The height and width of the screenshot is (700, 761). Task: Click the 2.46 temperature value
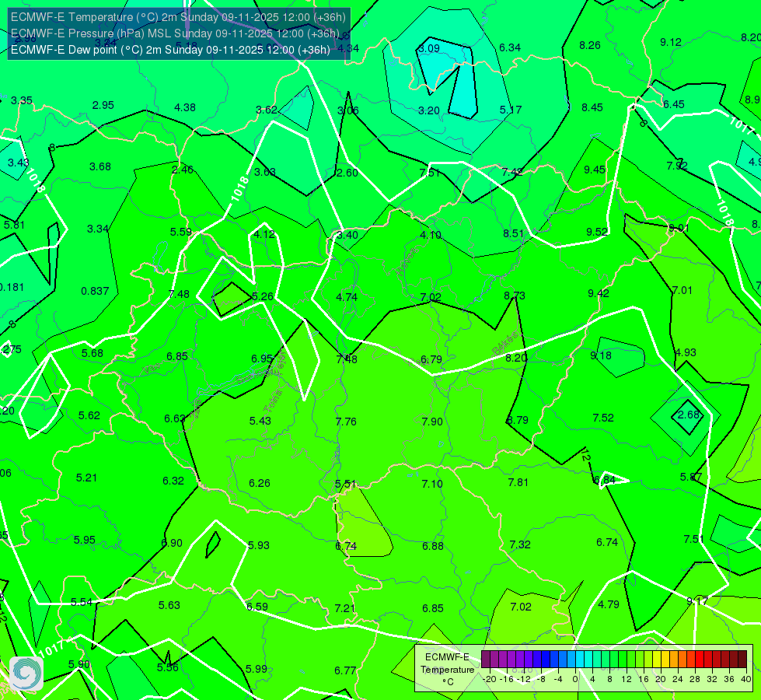point(183,170)
